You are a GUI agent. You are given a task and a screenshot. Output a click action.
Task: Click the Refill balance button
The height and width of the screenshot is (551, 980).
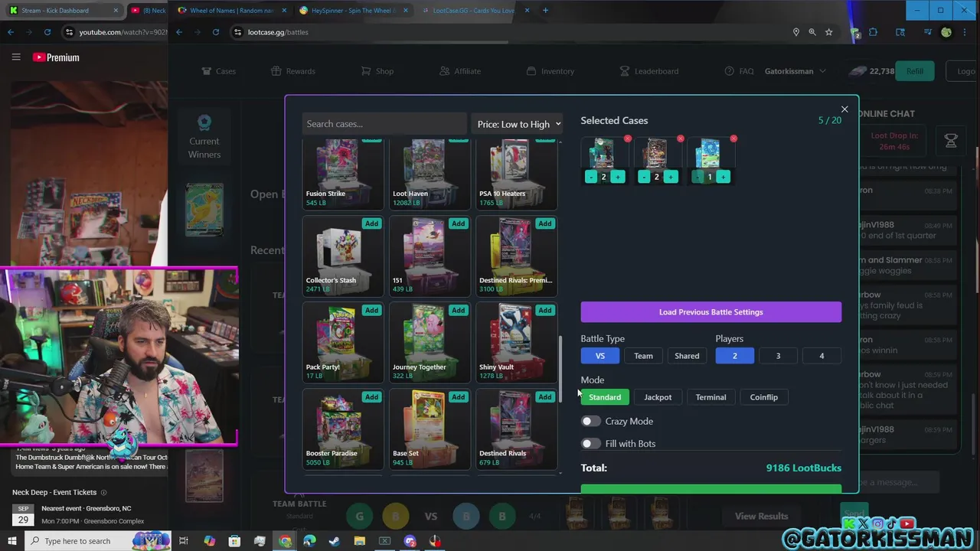coord(914,71)
